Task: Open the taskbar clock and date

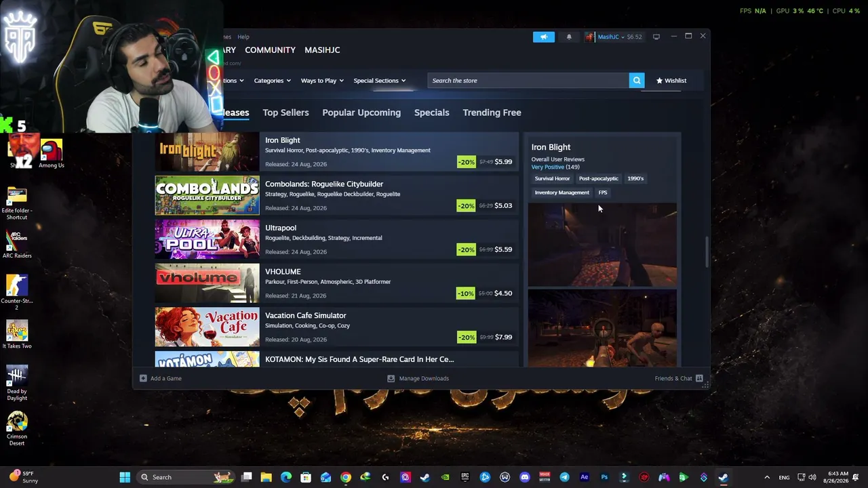Action: [x=838, y=477]
